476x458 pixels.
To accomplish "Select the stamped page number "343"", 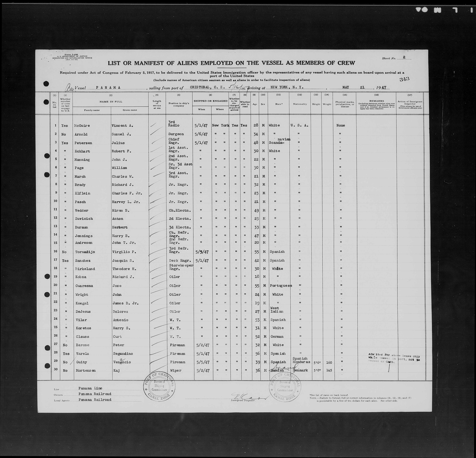I will tap(404, 79).
